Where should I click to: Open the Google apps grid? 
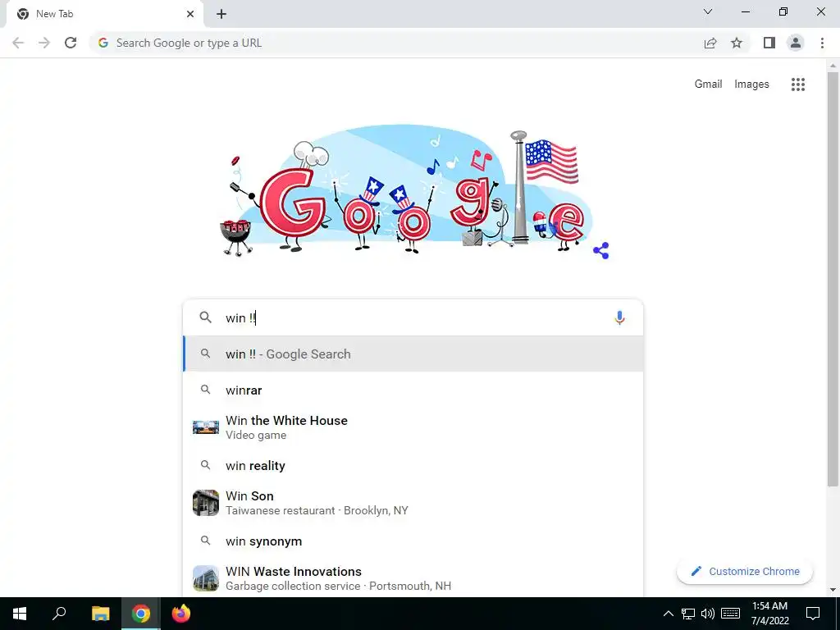pyautogui.click(x=798, y=84)
